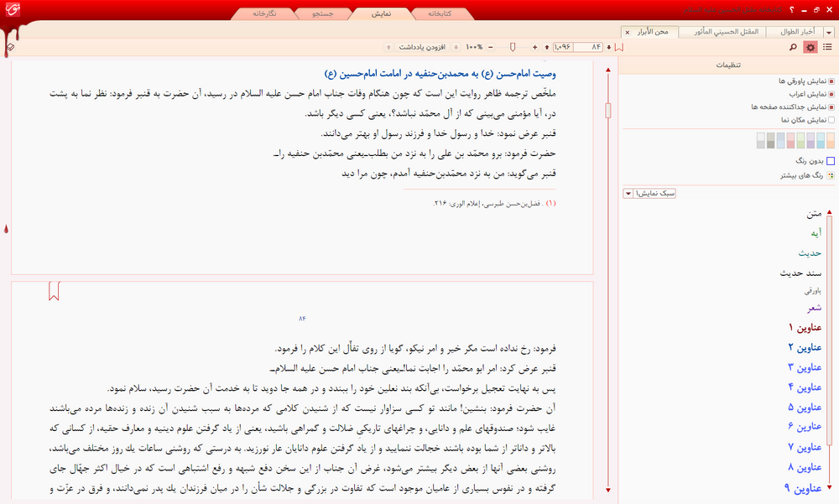Click footnote reference (۱) link

point(550,203)
